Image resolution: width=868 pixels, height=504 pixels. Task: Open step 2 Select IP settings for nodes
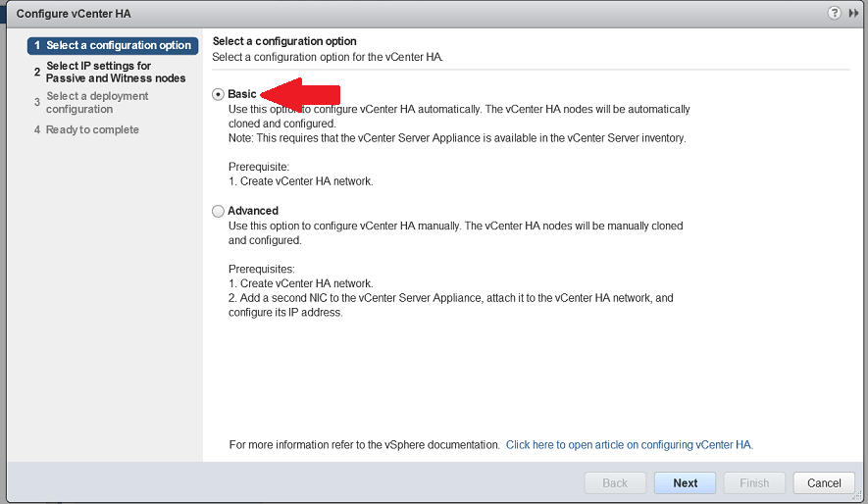(115, 72)
